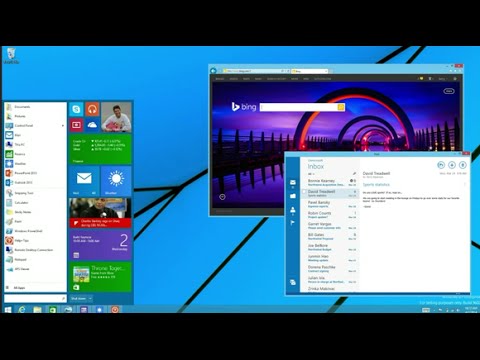Open the user photo tile
The width and height of the screenshot is (480, 360).
116,117
